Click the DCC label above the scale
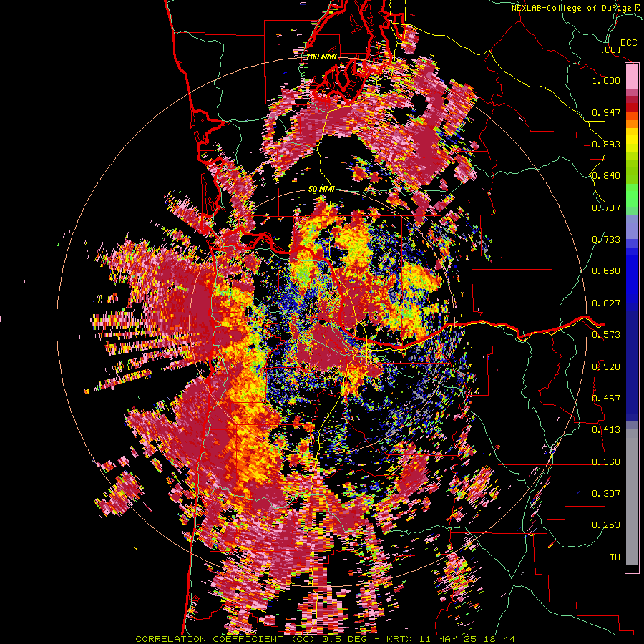 tap(628, 43)
